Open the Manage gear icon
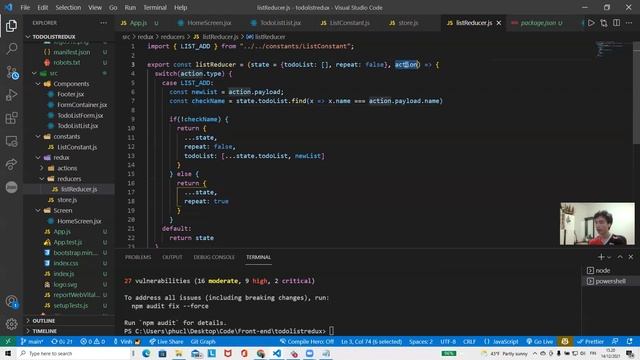Viewport: 640px width, 360px height. (x=11, y=324)
